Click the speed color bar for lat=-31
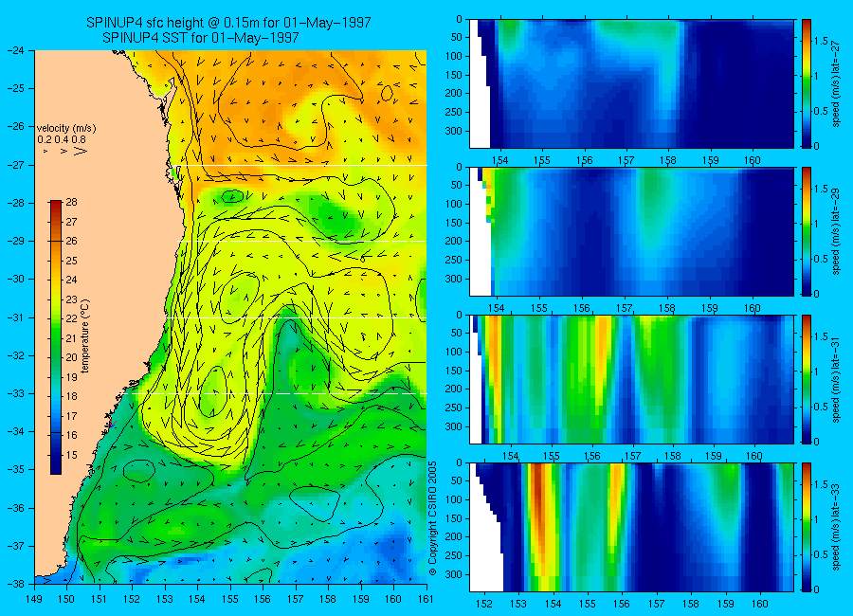 (x=807, y=379)
